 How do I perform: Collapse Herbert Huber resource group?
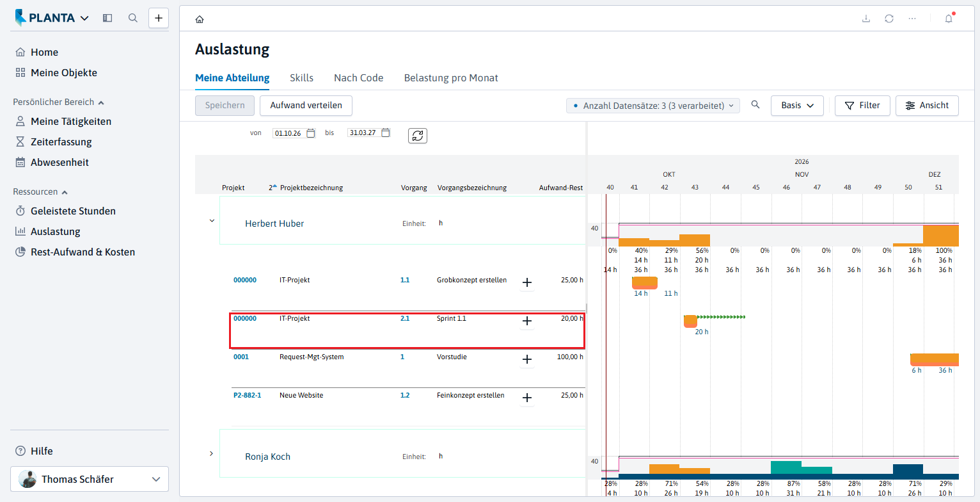click(212, 221)
